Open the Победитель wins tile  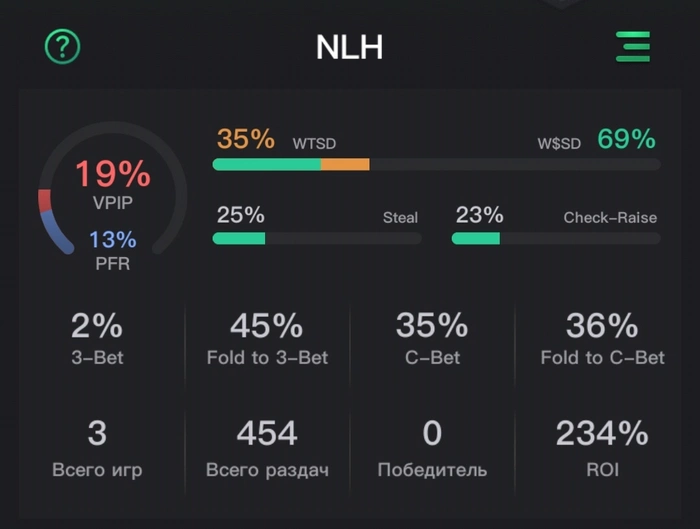click(x=432, y=449)
